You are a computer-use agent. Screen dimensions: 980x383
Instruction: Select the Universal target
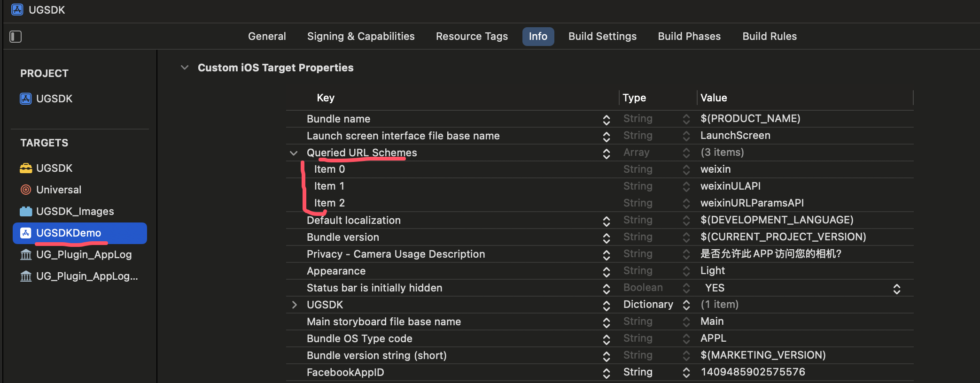pos(59,190)
